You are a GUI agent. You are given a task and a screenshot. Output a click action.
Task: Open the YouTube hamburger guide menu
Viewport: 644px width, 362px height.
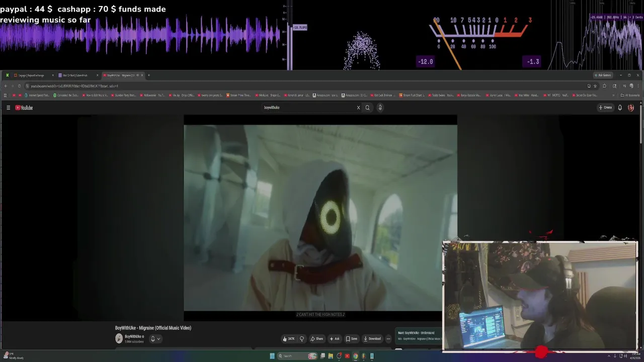8,108
